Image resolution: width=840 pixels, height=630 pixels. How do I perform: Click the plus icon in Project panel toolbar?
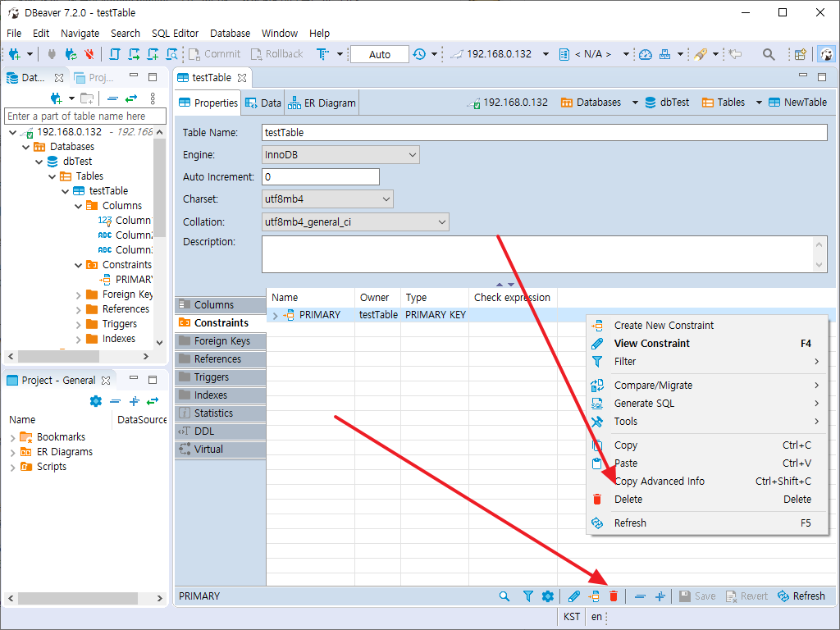pos(135,400)
